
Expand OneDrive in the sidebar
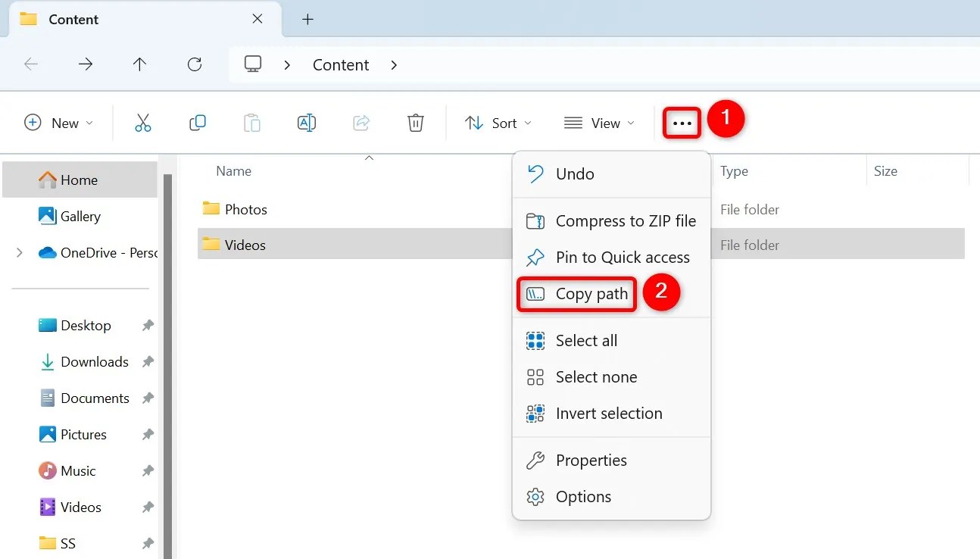point(19,253)
